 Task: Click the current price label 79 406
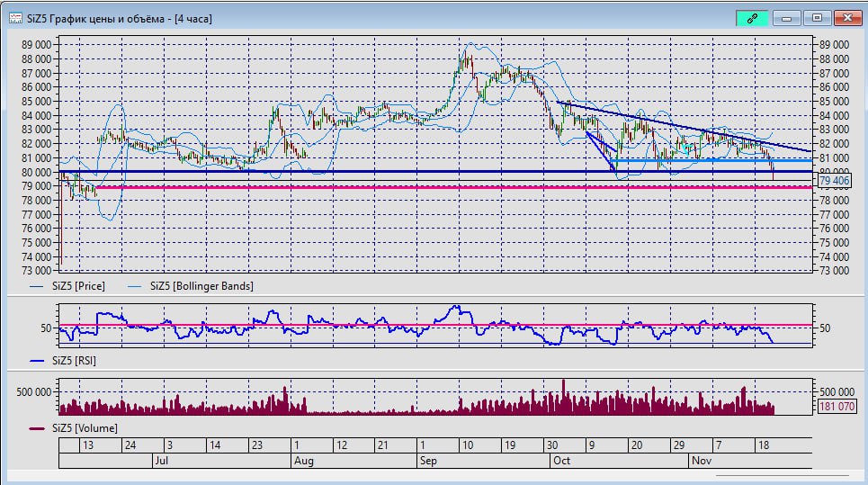pyautogui.click(x=835, y=181)
